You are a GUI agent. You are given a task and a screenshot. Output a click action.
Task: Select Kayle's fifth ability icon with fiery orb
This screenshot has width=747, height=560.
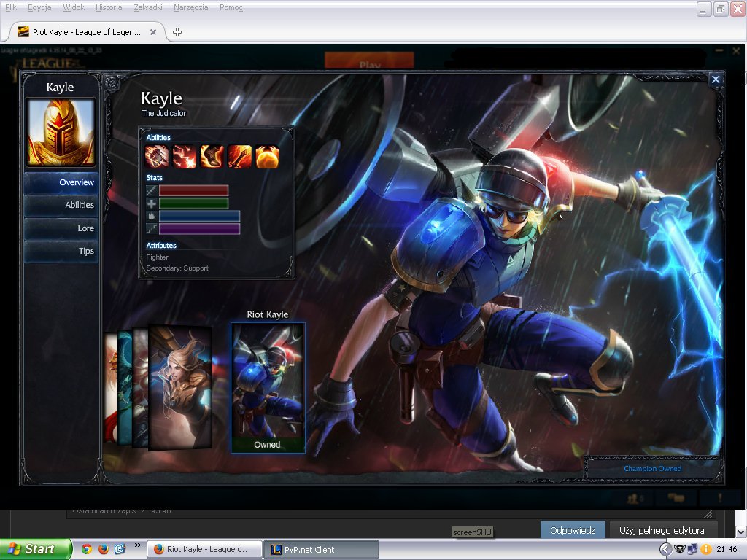point(267,157)
